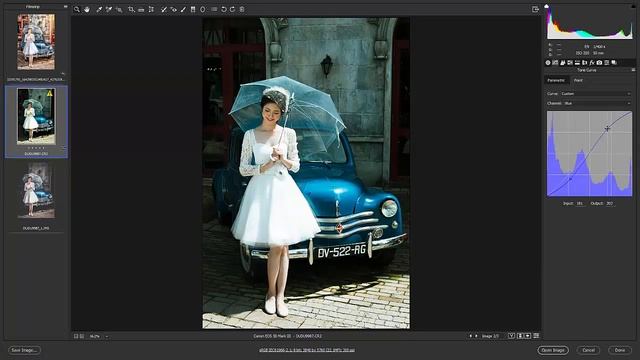Open the Curve preset dropdown showing Custom
Screen dimensions: 640x360
596,94
